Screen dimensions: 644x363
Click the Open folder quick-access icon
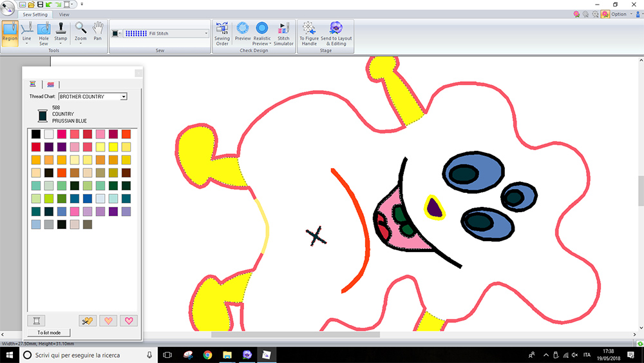(31, 5)
